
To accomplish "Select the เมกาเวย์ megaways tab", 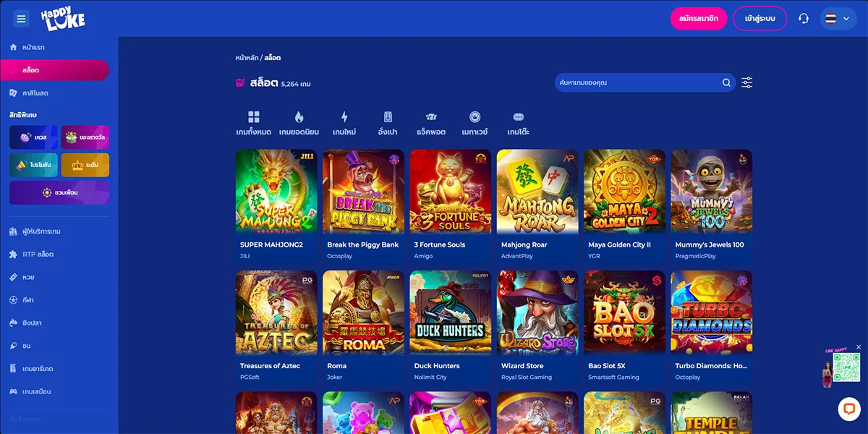I will [x=475, y=123].
